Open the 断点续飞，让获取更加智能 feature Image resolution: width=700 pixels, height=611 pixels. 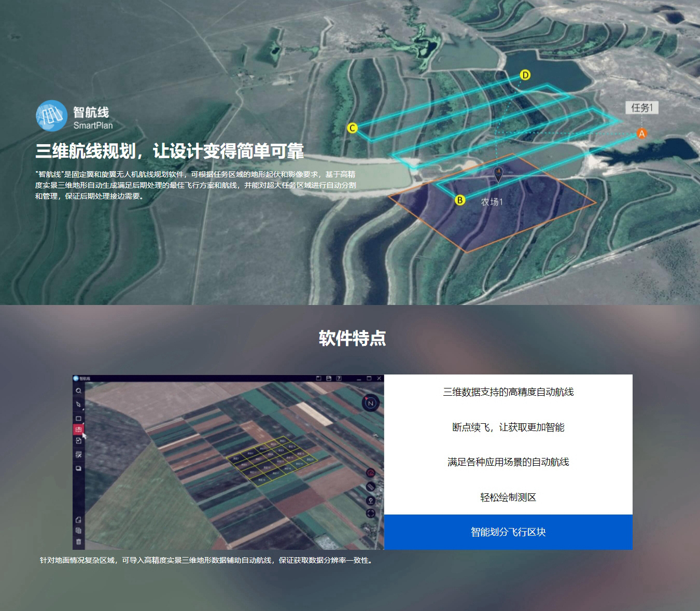click(508, 427)
